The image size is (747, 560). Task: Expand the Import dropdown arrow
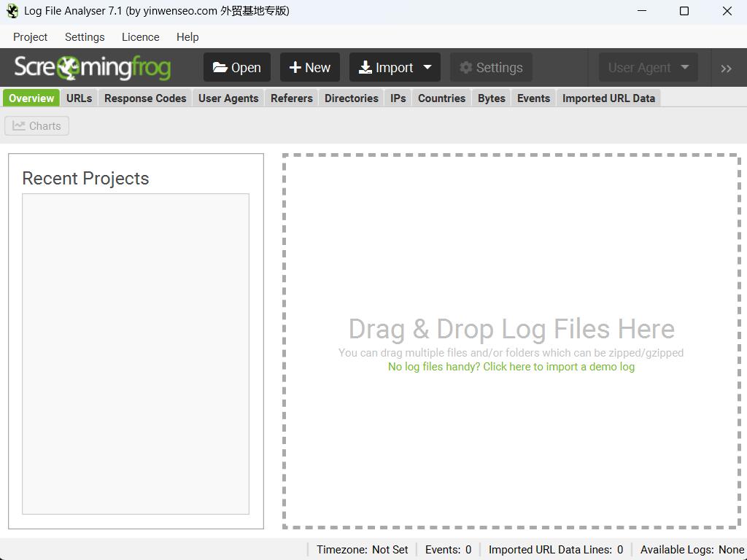pos(427,68)
